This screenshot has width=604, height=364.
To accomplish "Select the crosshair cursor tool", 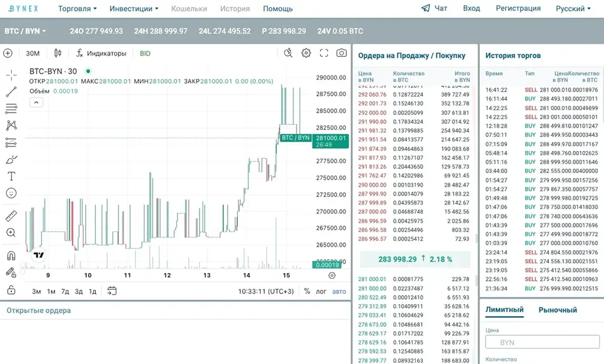I will click(x=11, y=75).
